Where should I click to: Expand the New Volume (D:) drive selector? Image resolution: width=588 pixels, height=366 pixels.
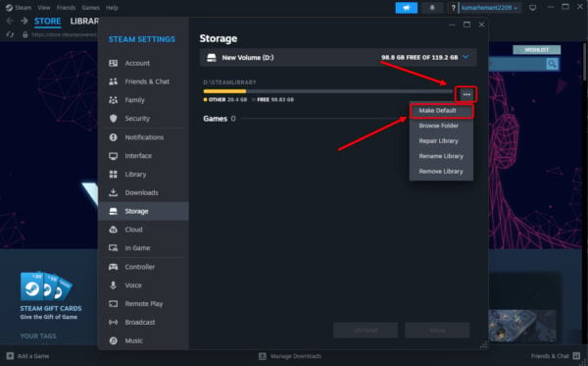[x=338, y=58]
